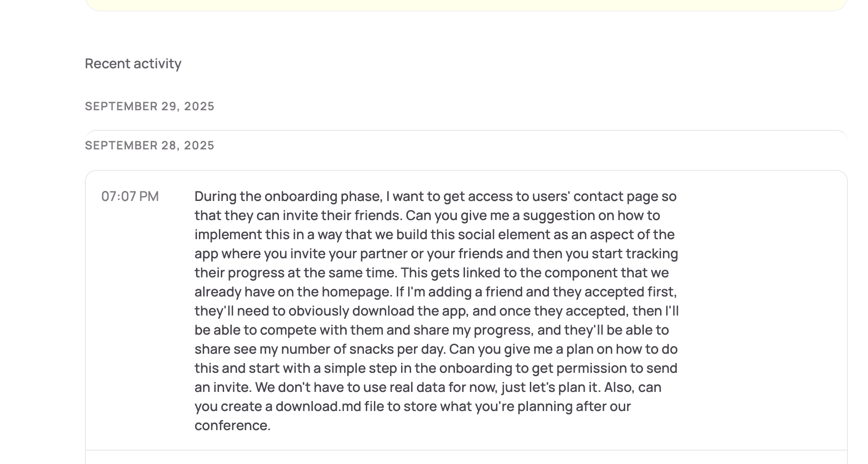The height and width of the screenshot is (464, 868).
Task: Click the phrase 'compete with them'
Action: pos(328,330)
